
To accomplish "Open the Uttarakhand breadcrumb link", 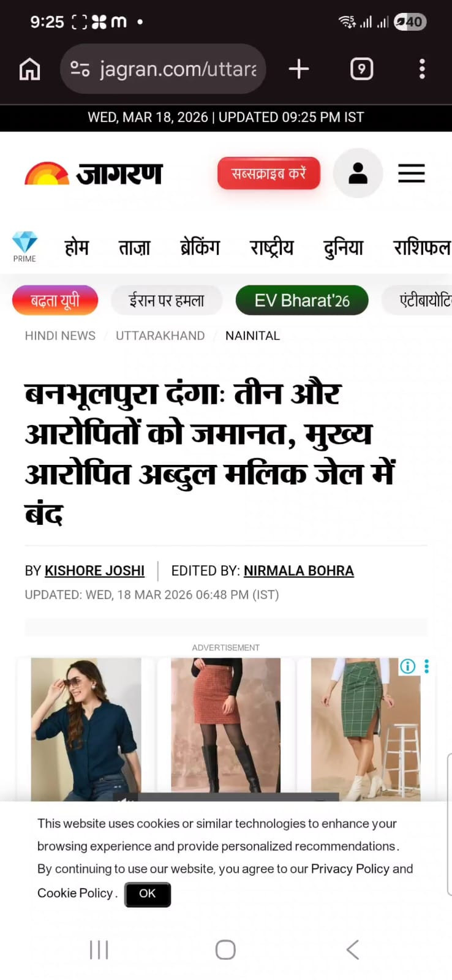I will pos(160,336).
